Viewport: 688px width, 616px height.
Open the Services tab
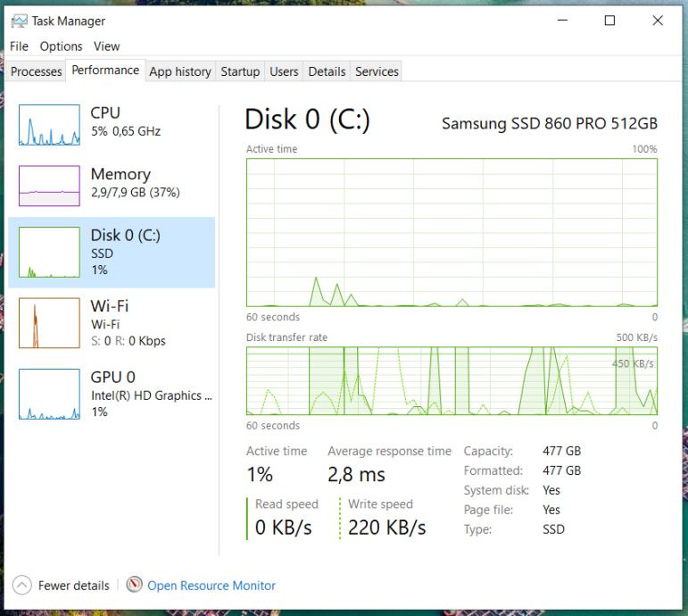point(377,71)
